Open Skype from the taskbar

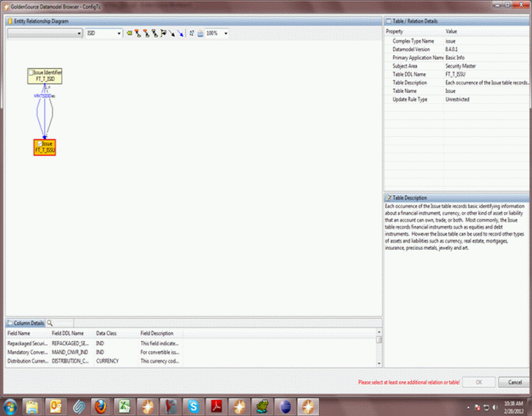tap(193, 407)
